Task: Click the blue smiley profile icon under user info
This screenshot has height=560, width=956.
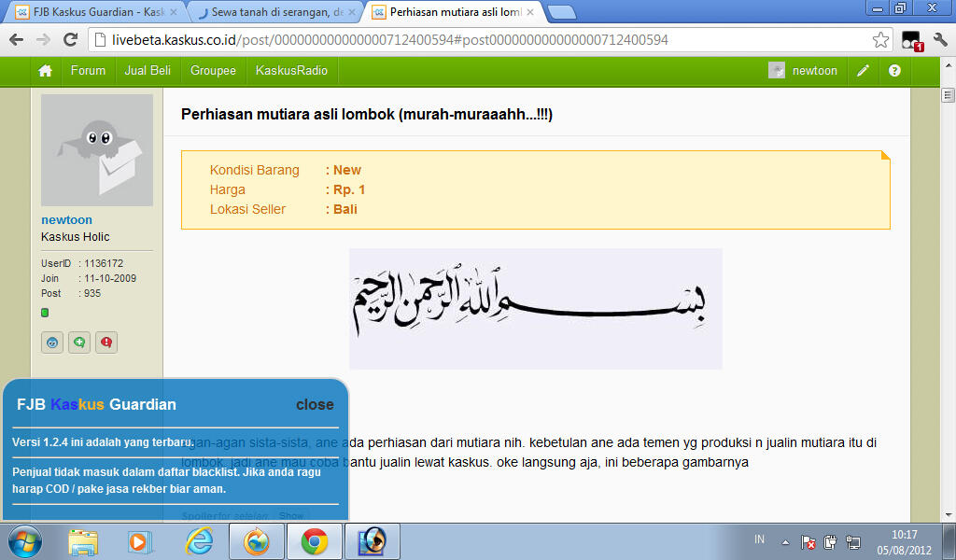Action: point(52,343)
